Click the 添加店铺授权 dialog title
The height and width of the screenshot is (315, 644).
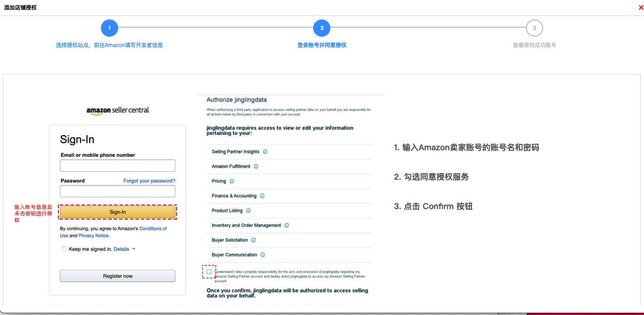(20, 8)
